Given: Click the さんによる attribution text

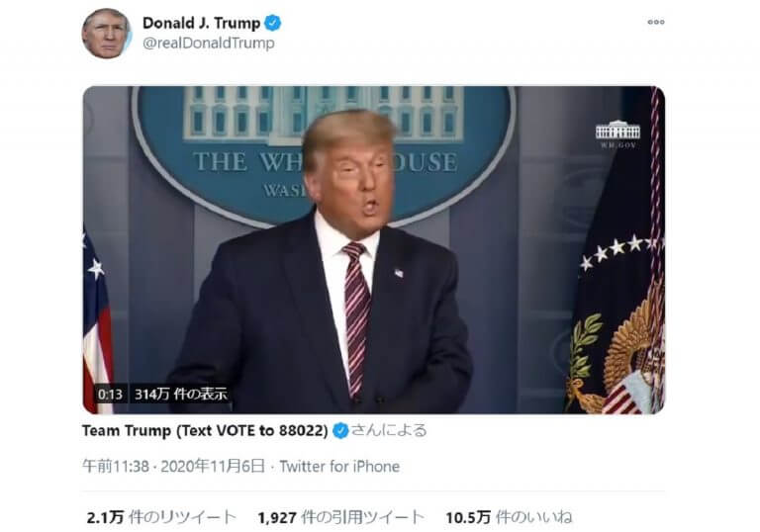Looking at the screenshot, I should 389,430.
